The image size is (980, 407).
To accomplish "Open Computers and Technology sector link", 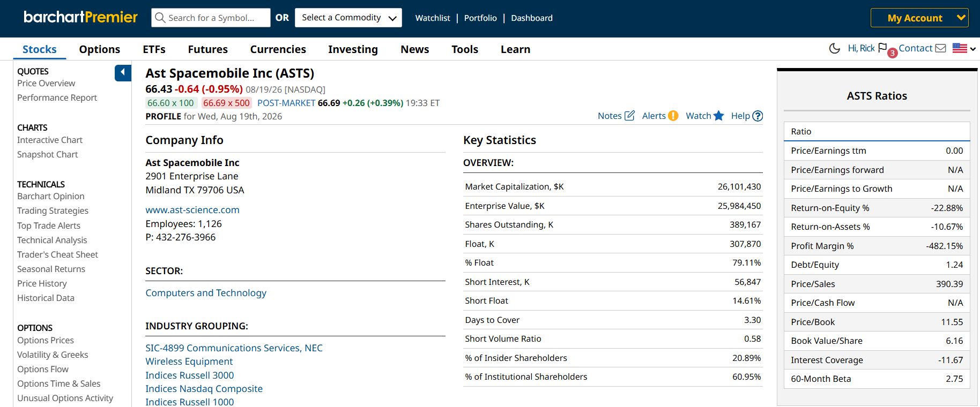I will click(206, 293).
